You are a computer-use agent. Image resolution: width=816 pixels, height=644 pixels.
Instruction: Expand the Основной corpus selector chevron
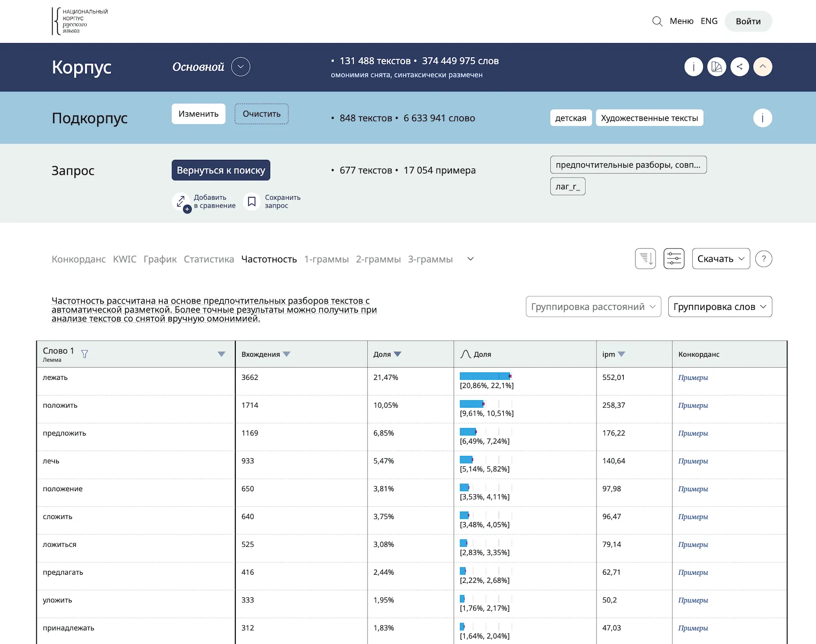pyautogui.click(x=241, y=67)
